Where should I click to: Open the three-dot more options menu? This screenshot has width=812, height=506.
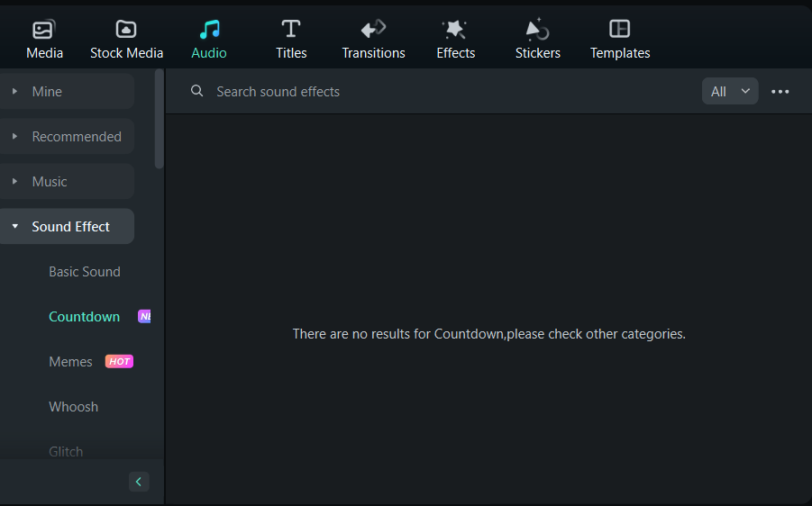pos(780,92)
